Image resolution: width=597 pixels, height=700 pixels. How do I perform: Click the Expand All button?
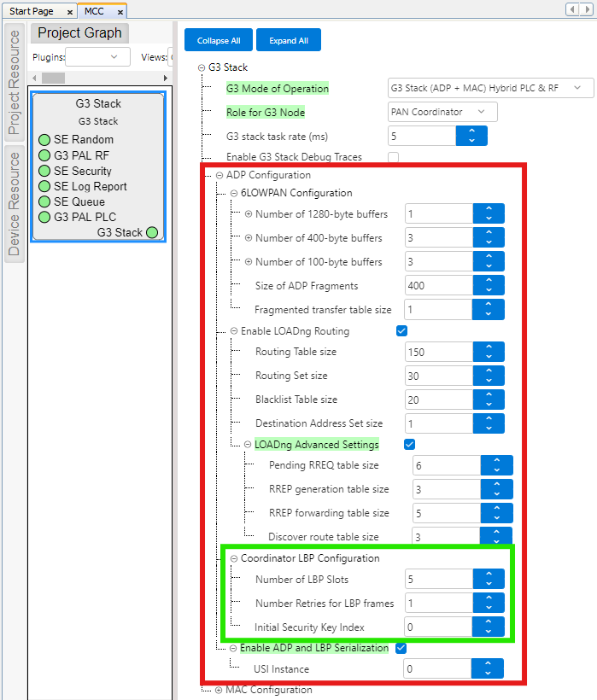pos(289,40)
